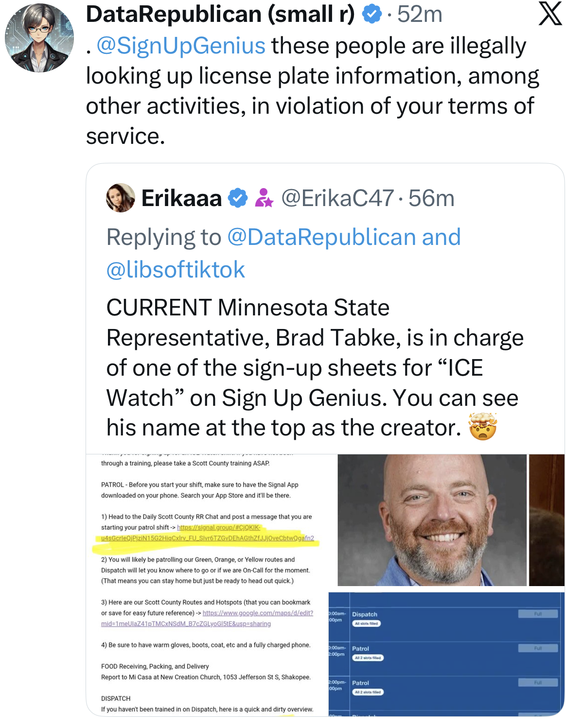Open DataRepublican's anime-style profile avatar
The width and height of the screenshot is (566, 728).
tap(39, 38)
